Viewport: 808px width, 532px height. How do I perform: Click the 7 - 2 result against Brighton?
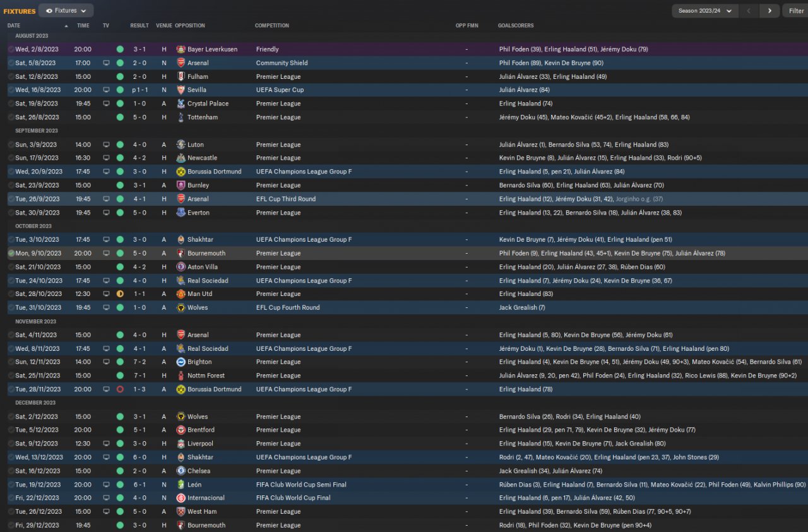click(x=140, y=362)
